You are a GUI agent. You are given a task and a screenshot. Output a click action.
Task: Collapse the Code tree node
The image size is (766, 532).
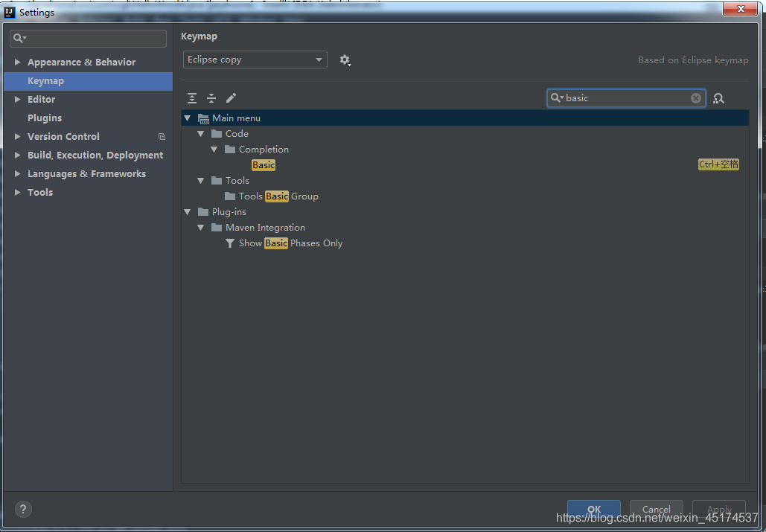pyautogui.click(x=200, y=134)
